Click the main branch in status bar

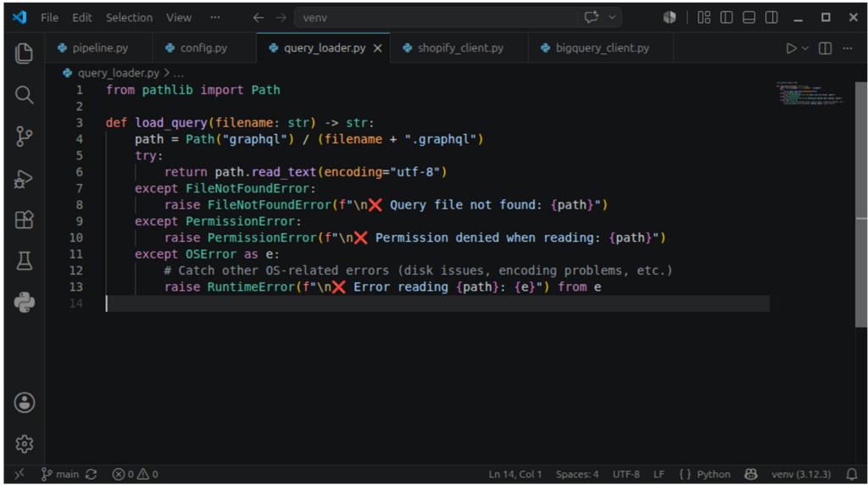60,475
